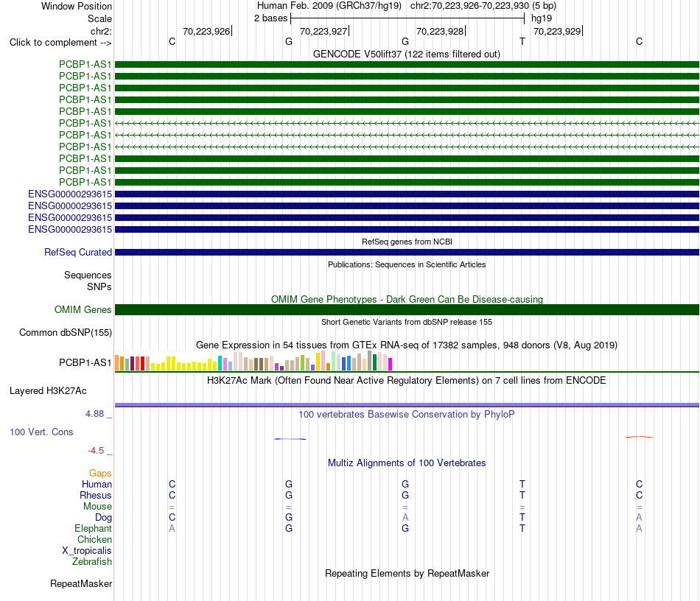Image resolution: width=700 pixels, height=601 pixels.
Task: Click the 4.88 upper axis value
Action: 94,414
